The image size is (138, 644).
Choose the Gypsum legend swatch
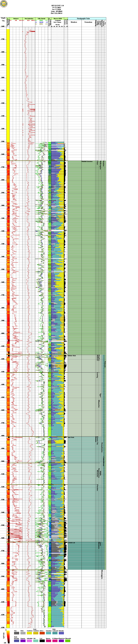pyautogui.click(x=23, y=641)
